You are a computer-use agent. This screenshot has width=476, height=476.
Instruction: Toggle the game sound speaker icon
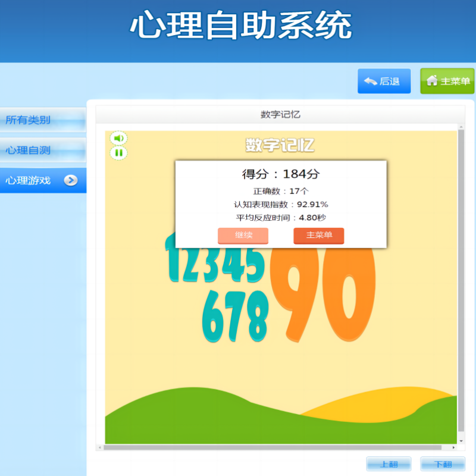point(118,139)
